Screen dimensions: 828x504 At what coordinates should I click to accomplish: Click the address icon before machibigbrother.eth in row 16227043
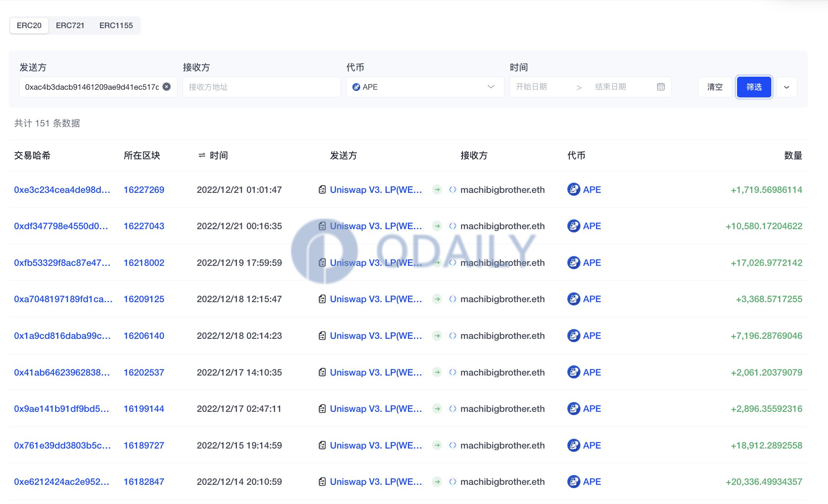(x=452, y=226)
